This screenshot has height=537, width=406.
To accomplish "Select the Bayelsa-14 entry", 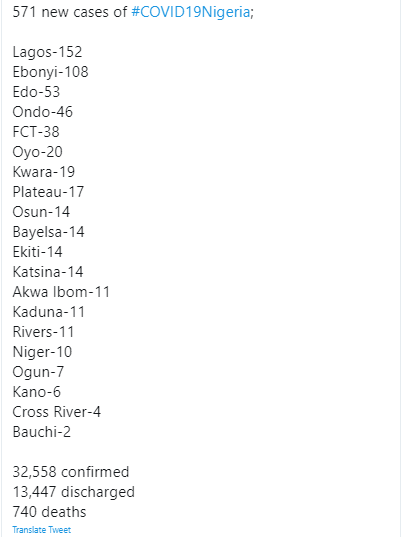I will tap(48, 232).
